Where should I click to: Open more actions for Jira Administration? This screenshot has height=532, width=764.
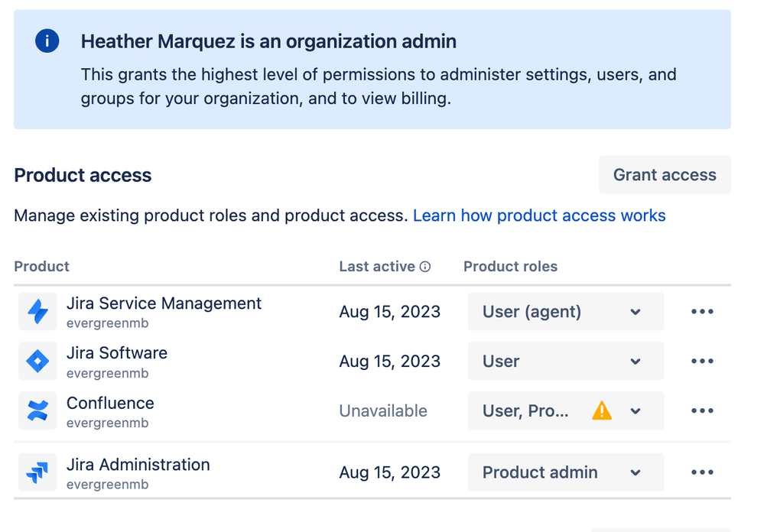click(x=702, y=473)
